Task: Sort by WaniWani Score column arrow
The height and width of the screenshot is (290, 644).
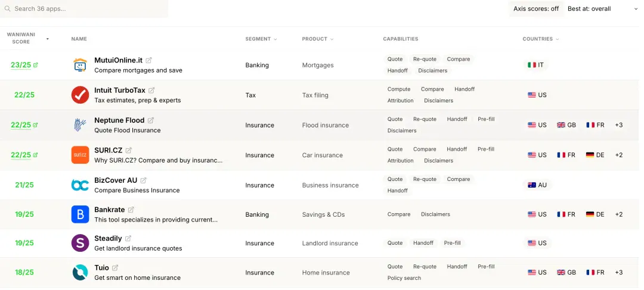Action: [48, 39]
